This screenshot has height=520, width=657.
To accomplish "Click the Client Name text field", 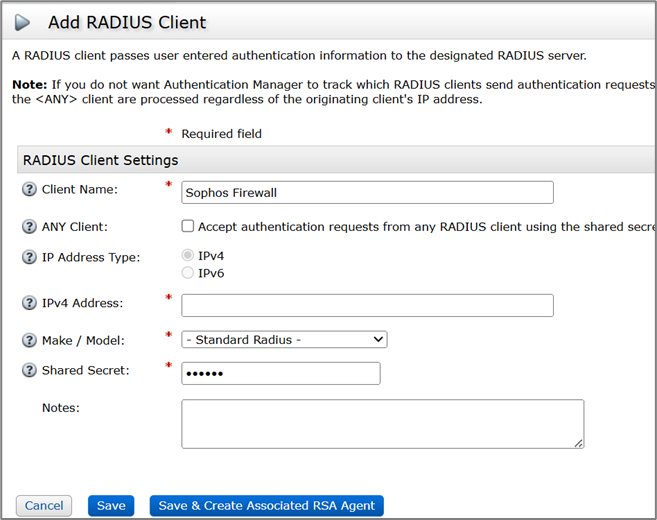I will (367, 192).
